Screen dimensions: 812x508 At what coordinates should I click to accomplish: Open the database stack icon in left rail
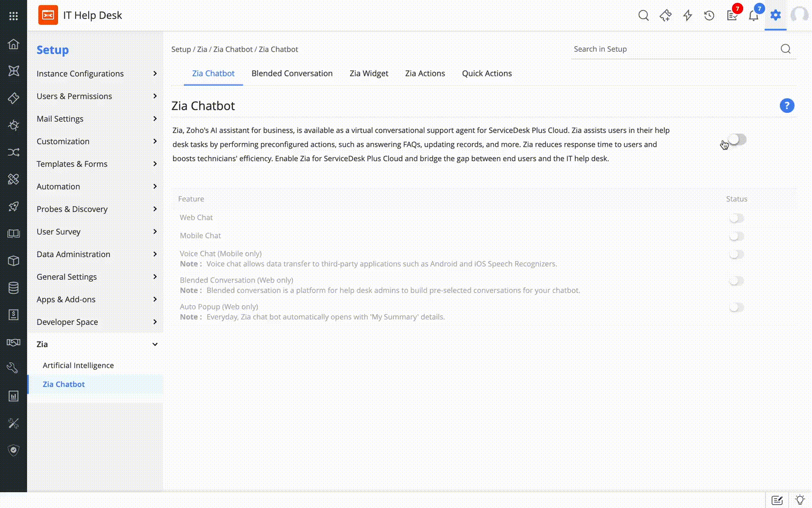[14, 288]
